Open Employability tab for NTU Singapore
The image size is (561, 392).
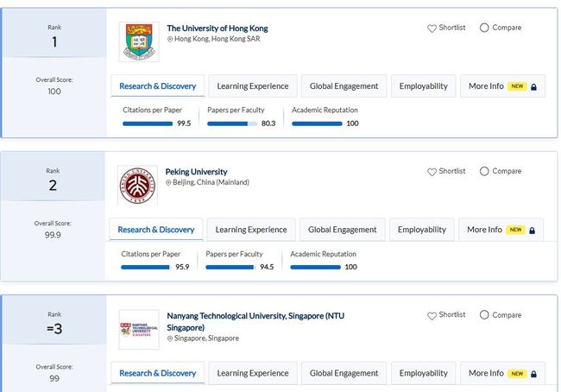[423, 373]
